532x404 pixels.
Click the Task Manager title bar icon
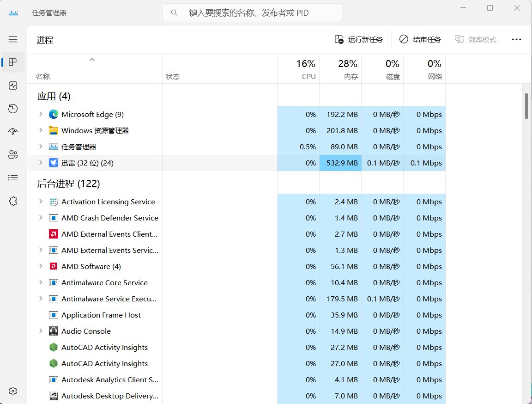point(13,13)
